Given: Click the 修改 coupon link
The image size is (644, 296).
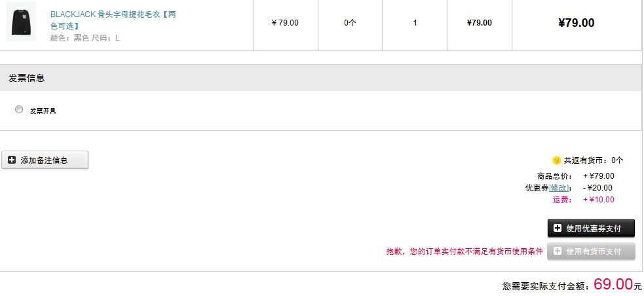Looking at the screenshot, I should (559, 188).
